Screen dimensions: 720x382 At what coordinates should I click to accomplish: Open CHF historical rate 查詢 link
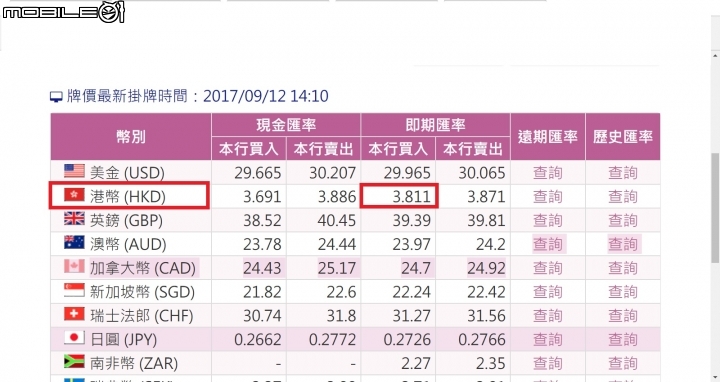(x=623, y=316)
